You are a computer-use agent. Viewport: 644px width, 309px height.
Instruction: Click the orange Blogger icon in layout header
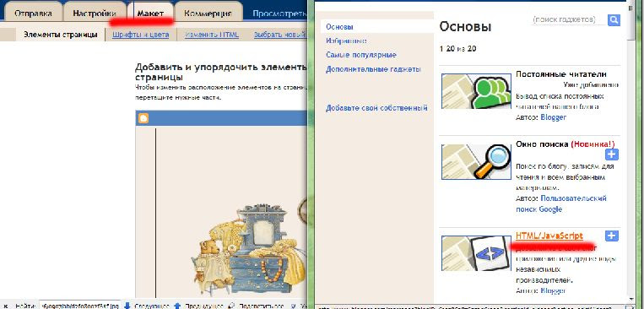pos(143,119)
